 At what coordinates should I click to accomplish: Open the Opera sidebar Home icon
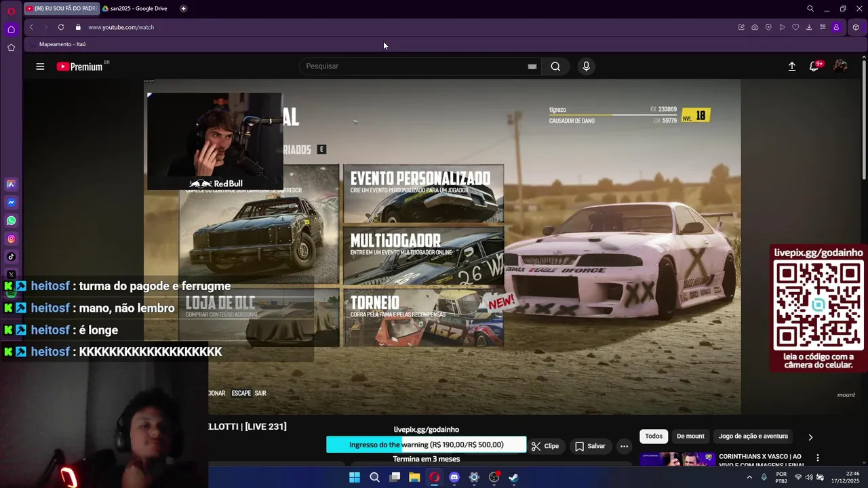(x=11, y=29)
